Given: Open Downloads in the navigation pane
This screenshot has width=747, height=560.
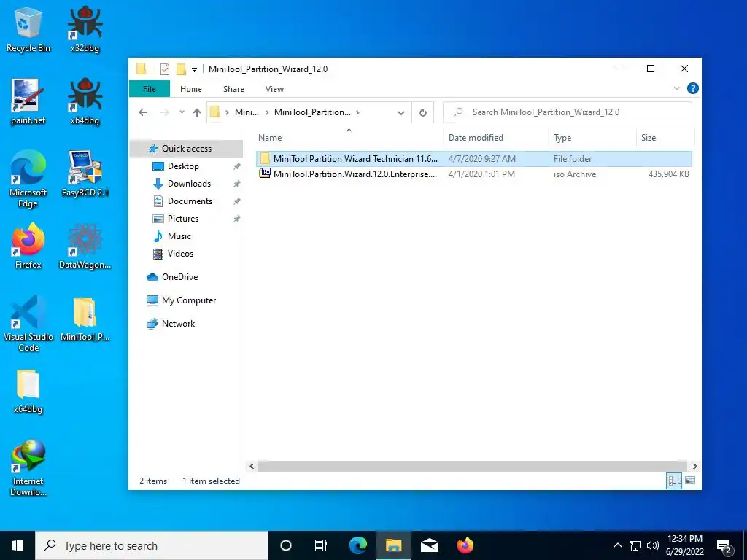Looking at the screenshot, I should point(189,184).
